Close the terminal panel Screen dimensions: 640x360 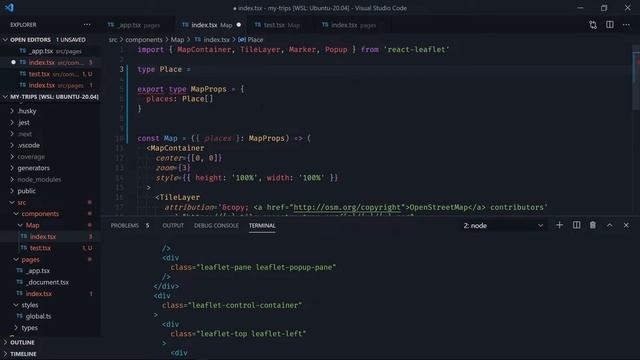[626, 225]
